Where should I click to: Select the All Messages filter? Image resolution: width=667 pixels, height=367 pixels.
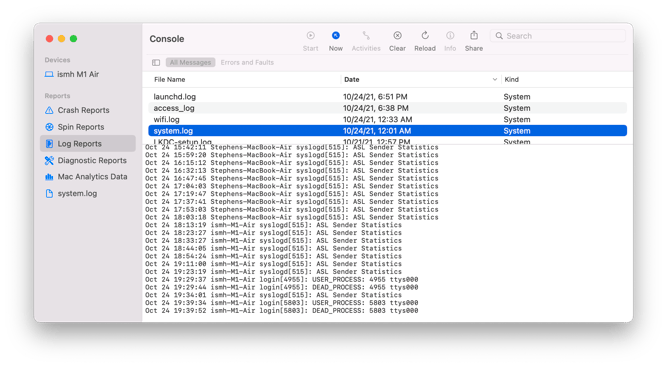[x=190, y=63]
